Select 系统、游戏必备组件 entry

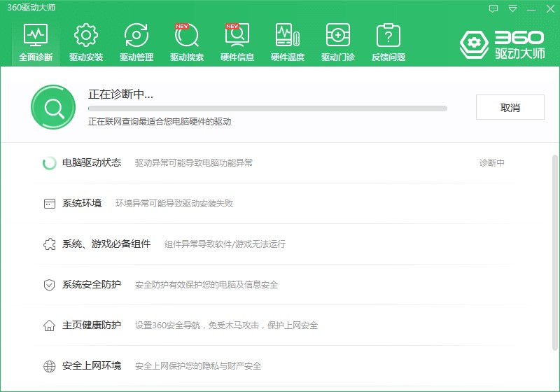[106, 244]
